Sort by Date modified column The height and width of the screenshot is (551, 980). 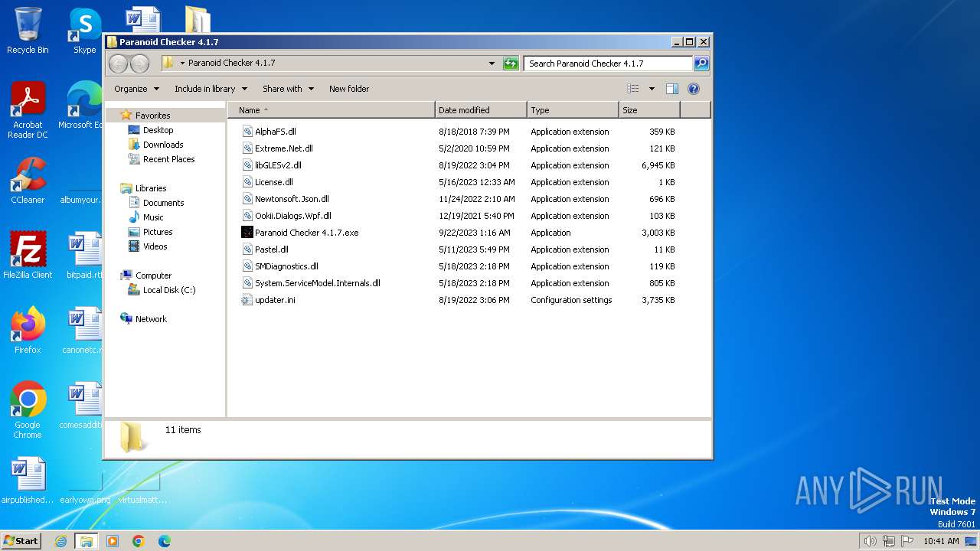click(x=481, y=110)
